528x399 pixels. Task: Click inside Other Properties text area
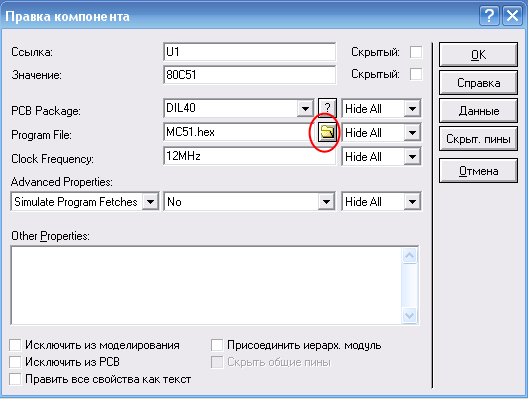tap(206, 286)
